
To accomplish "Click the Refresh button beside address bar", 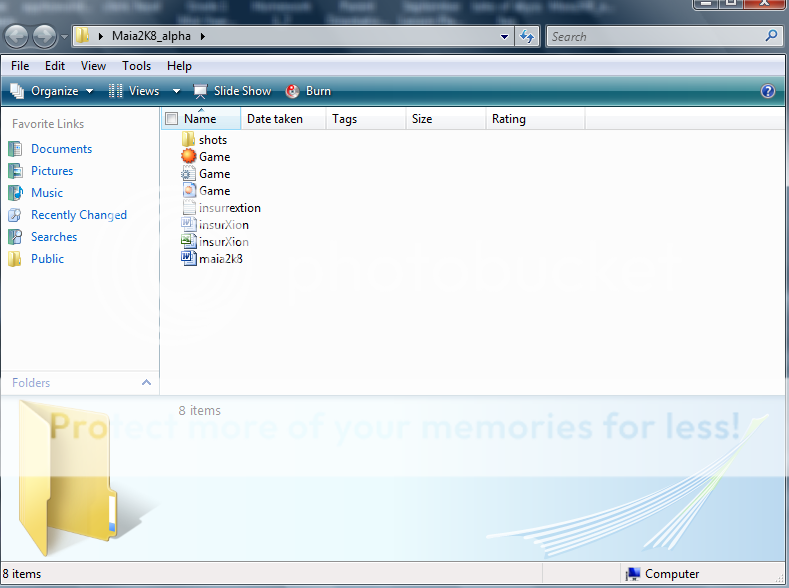I will (527, 37).
